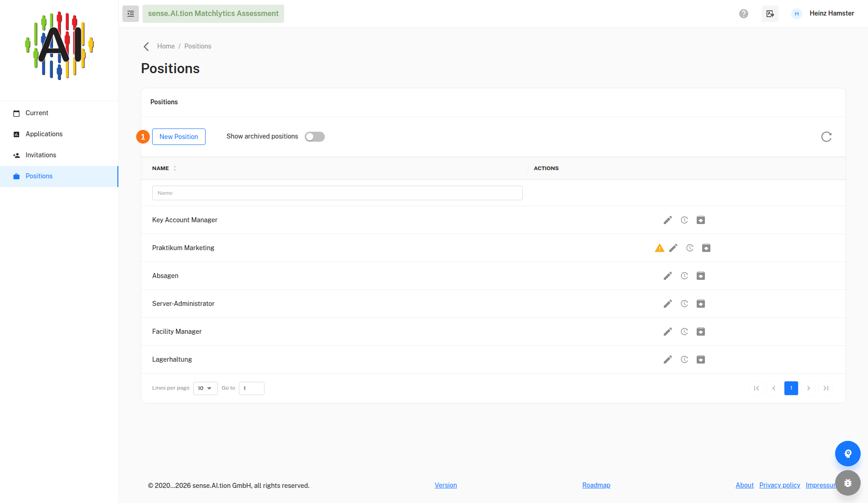Image resolution: width=868 pixels, height=503 pixels.
Task: Select page 1 in pagination
Action: click(x=791, y=388)
